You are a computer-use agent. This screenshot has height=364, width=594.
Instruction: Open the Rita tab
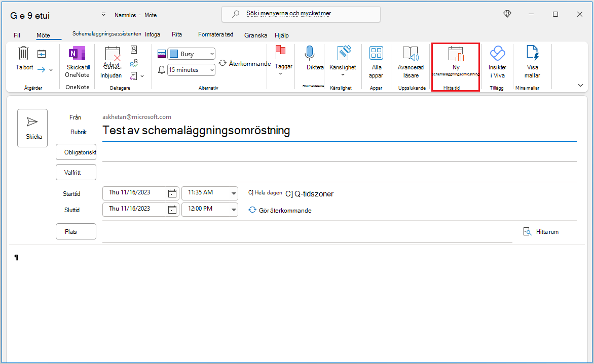176,34
